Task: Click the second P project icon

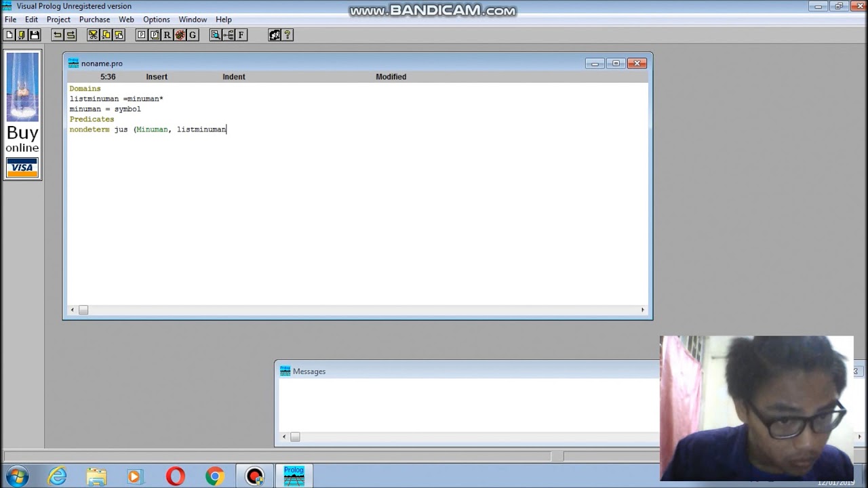Action: click(154, 35)
